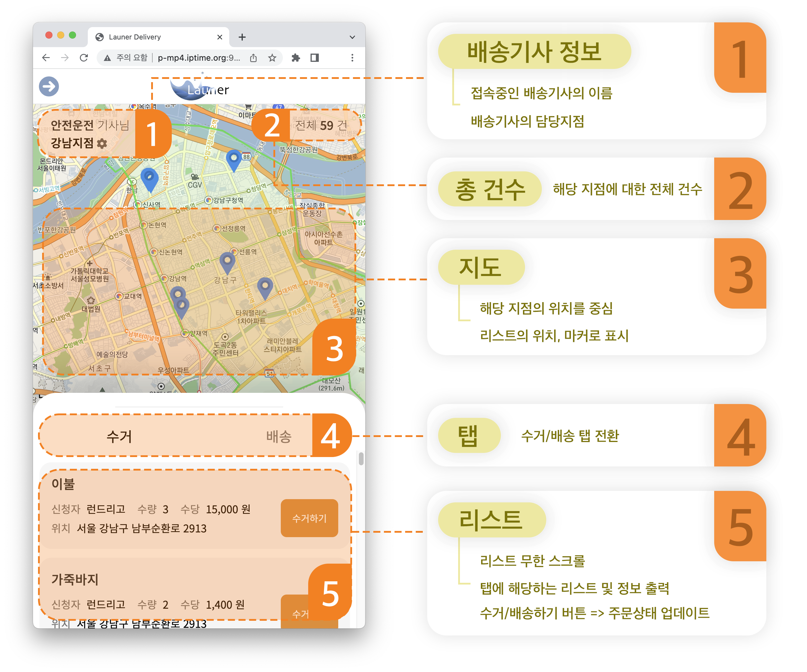807x672 pixels.
Task: Click the bottom sheet drag handle line
Action: [199, 406]
